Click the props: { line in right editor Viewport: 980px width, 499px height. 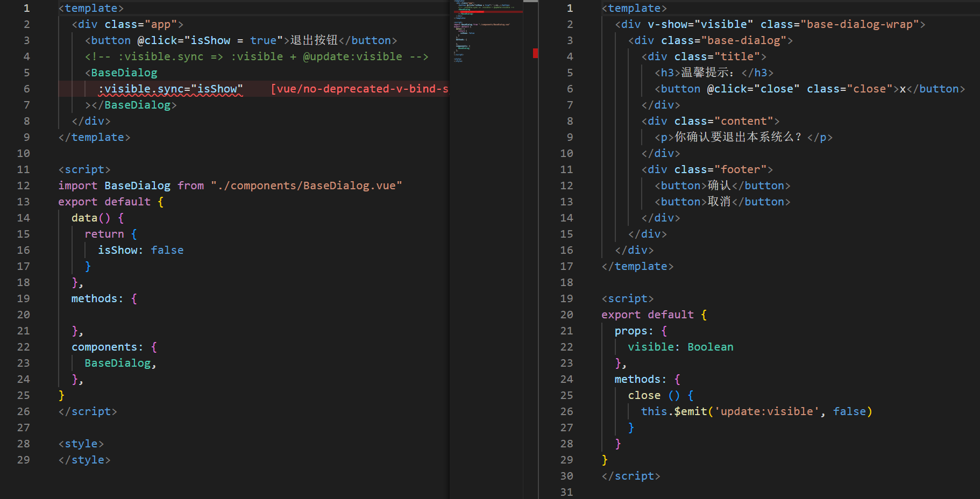pyautogui.click(x=641, y=331)
